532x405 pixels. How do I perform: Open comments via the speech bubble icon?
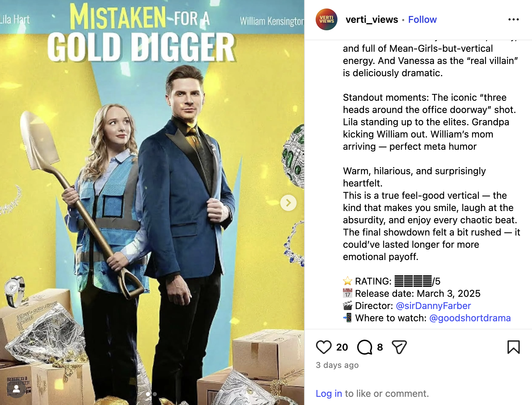pos(365,347)
